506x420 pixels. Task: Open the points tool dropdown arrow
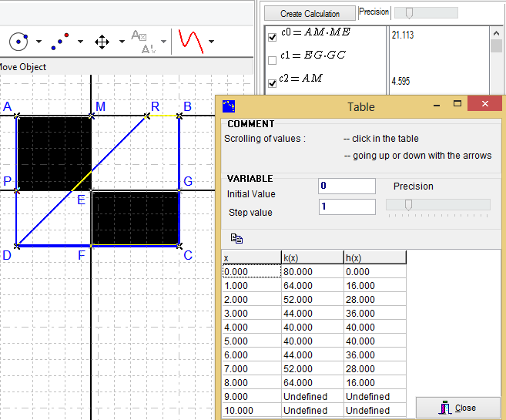pos(80,42)
